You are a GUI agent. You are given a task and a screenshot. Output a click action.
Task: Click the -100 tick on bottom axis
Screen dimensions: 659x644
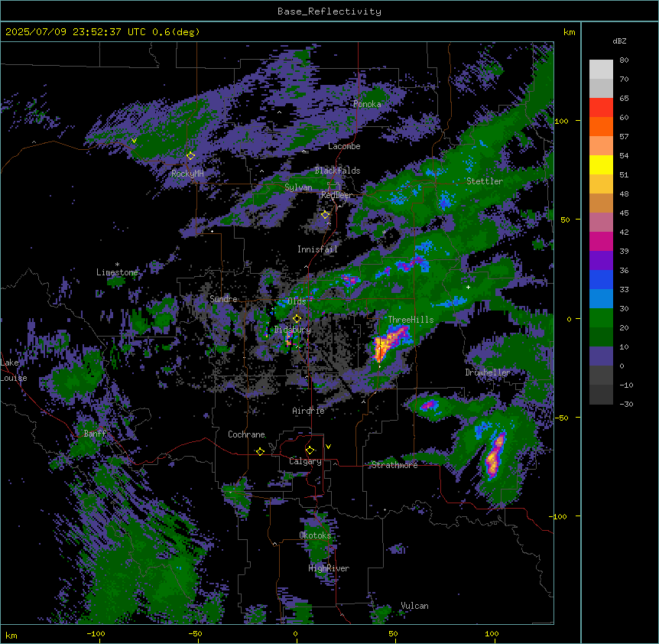point(96,633)
